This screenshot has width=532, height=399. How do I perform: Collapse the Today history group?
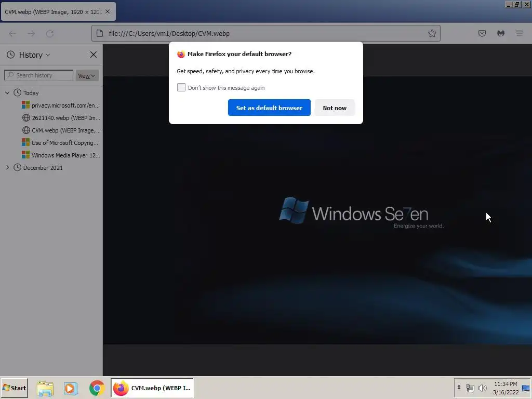(x=7, y=92)
